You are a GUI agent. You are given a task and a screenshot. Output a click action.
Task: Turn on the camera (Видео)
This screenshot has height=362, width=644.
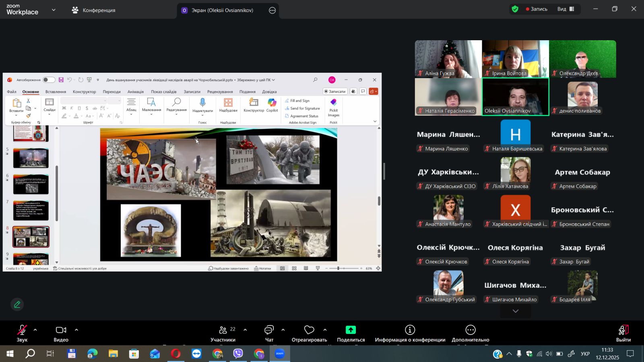click(x=61, y=330)
